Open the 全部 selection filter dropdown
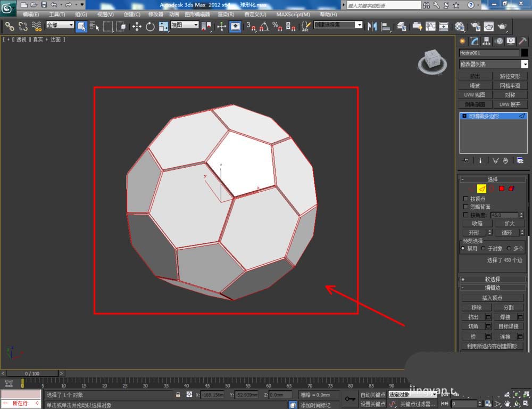 [60, 25]
